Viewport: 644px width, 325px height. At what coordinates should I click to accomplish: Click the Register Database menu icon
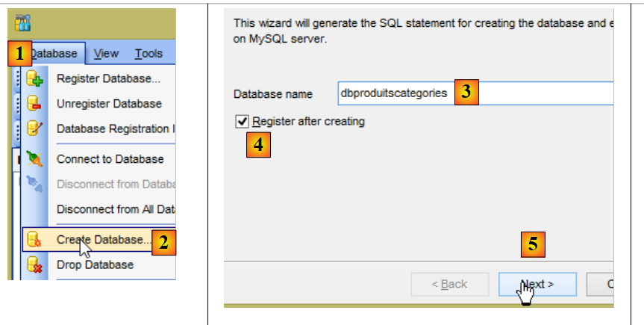tap(34, 78)
